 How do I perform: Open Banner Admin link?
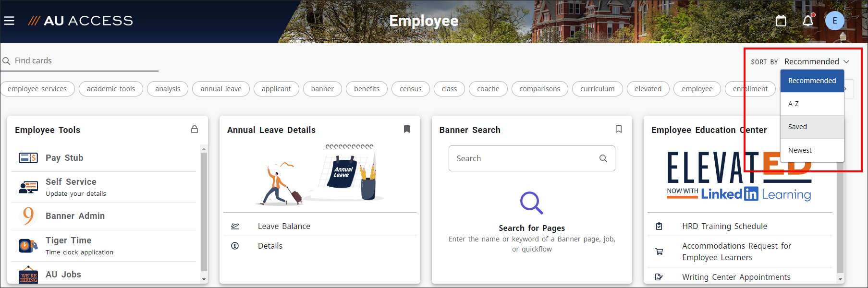click(x=75, y=216)
